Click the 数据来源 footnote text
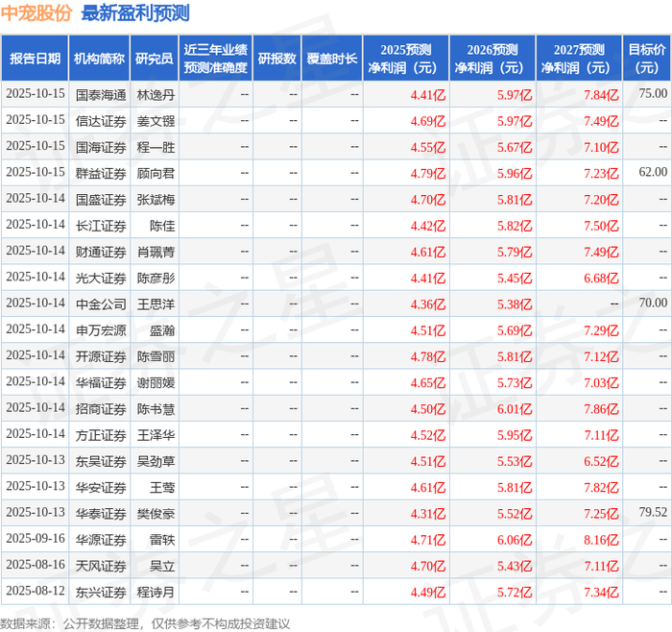 point(145,624)
